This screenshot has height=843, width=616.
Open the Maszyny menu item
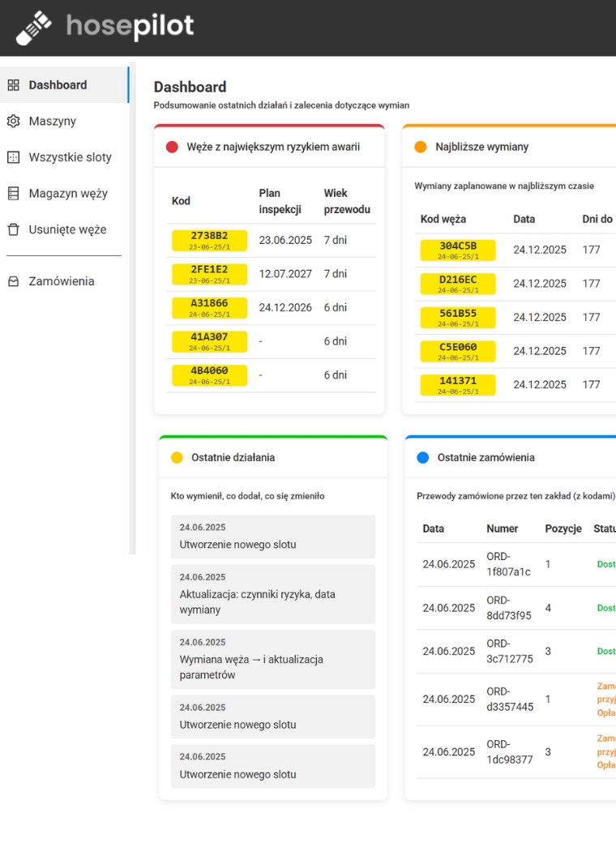tap(52, 122)
